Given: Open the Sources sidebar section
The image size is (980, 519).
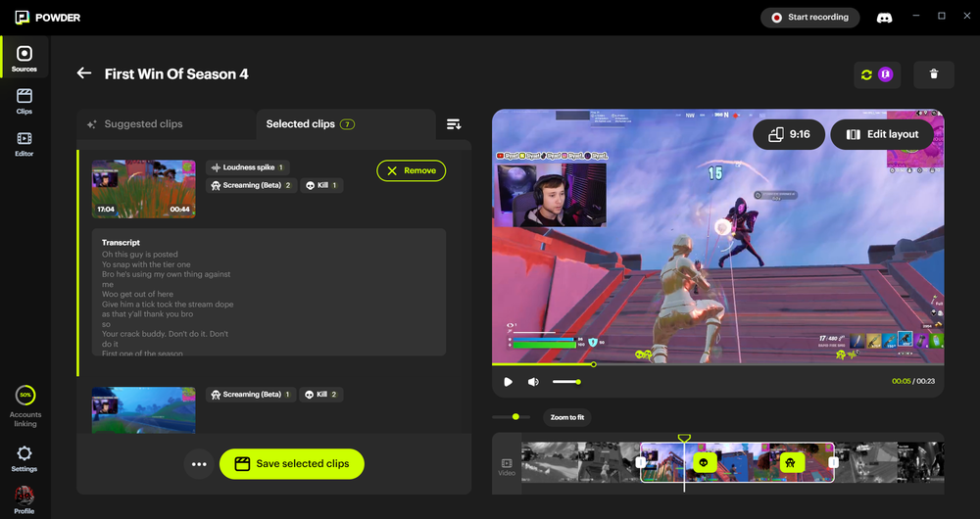Looking at the screenshot, I should (x=24, y=58).
